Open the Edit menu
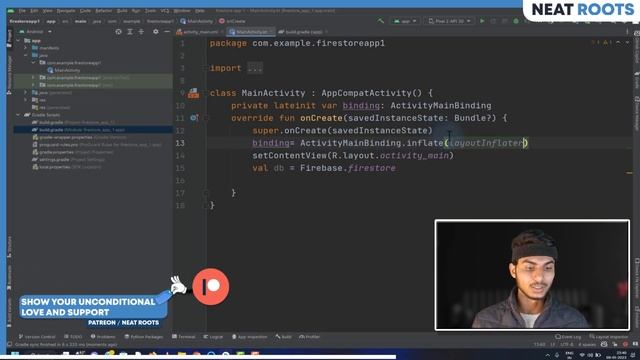 [35, 11]
